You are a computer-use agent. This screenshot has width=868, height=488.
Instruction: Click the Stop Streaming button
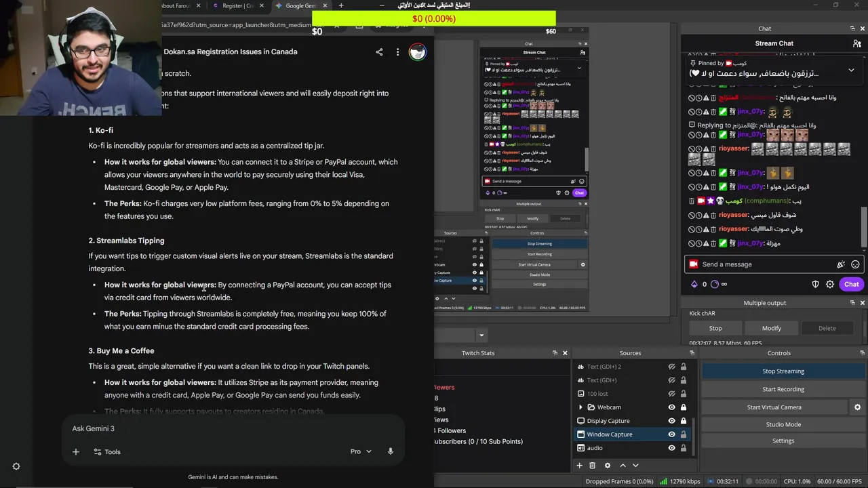pyautogui.click(x=783, y=371)
